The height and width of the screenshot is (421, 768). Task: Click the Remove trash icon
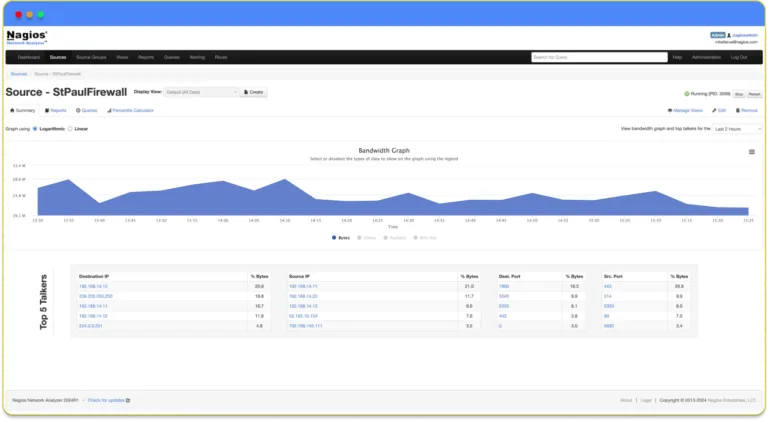click(736, 110)
